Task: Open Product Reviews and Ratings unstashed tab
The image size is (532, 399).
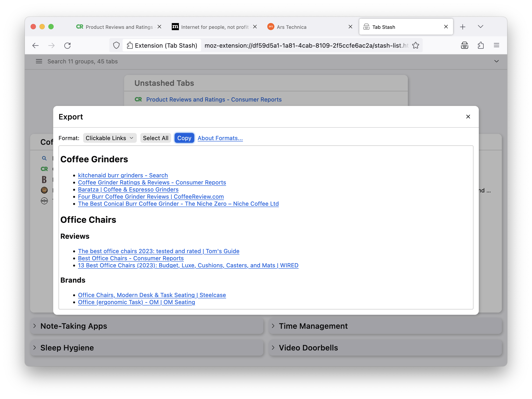Action: [x=214, y=99]
